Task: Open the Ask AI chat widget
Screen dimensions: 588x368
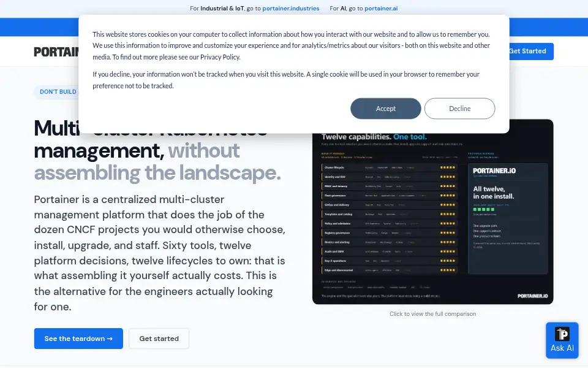Action: click(x=562, y=340)
